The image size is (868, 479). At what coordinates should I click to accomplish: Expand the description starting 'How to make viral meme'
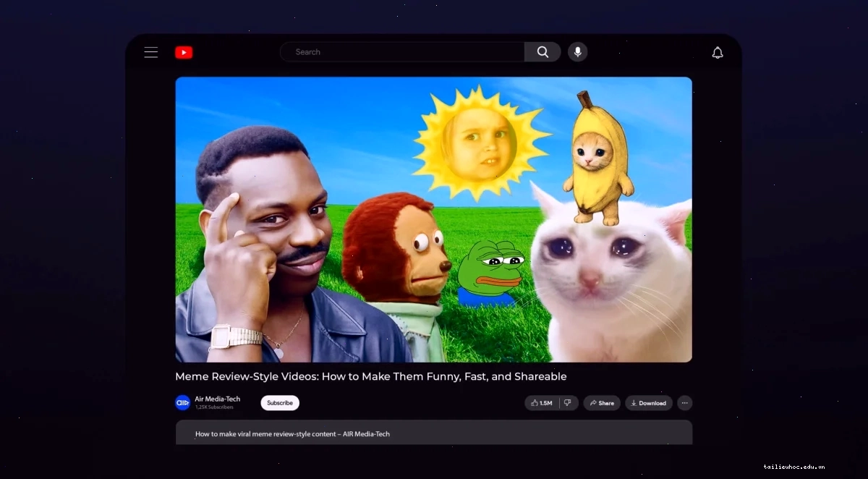point(433,433)
